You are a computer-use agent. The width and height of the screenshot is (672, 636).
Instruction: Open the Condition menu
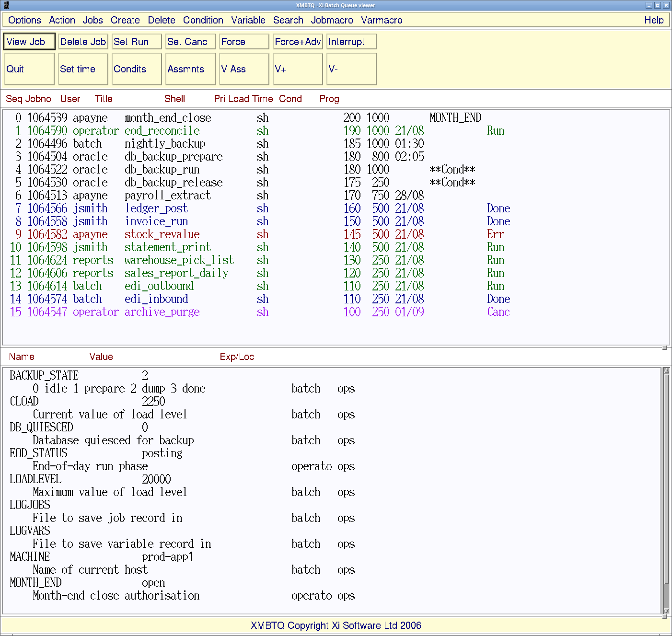tap(203, 20)
